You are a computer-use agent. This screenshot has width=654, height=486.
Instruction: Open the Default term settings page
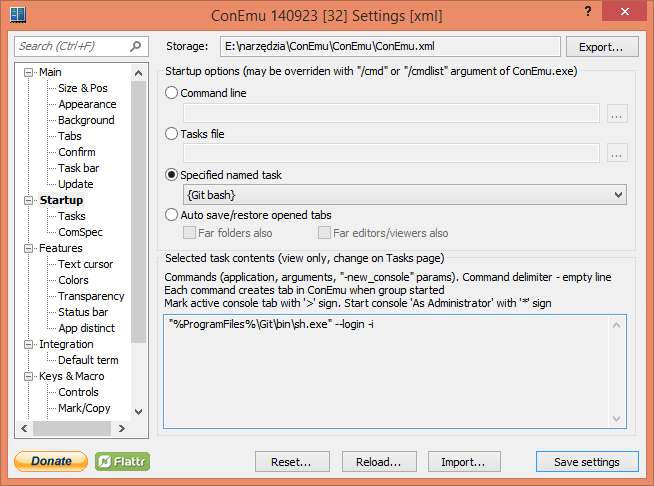[x=88, y=360]
